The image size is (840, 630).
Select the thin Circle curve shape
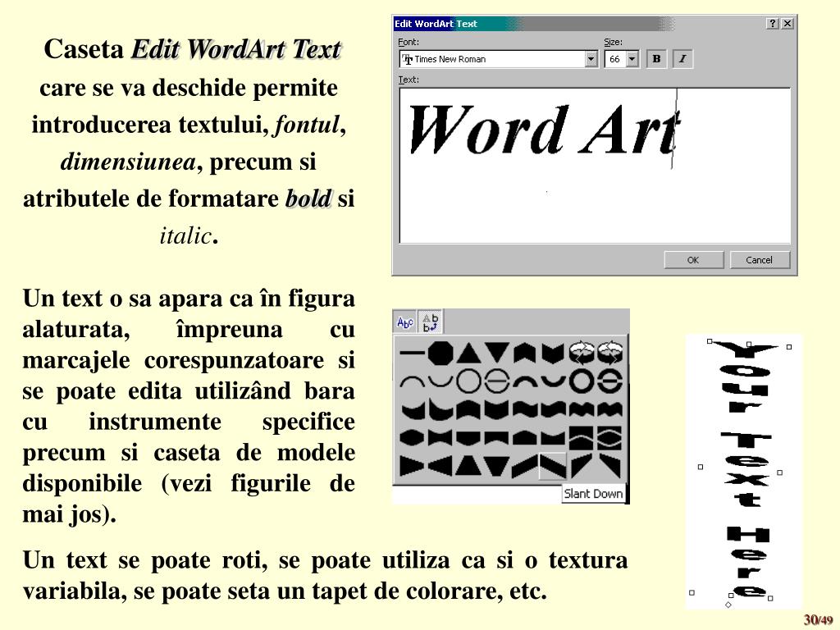click(468, 381)
